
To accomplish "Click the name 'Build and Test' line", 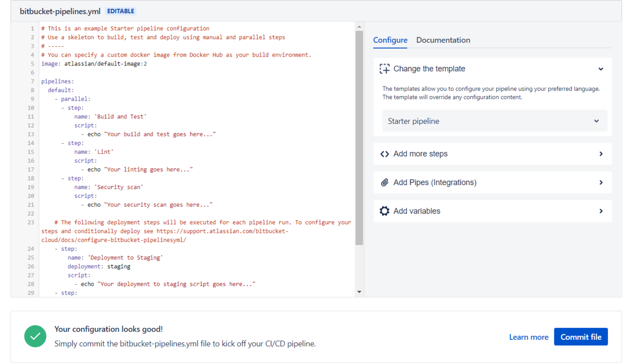I will point(110,116).
